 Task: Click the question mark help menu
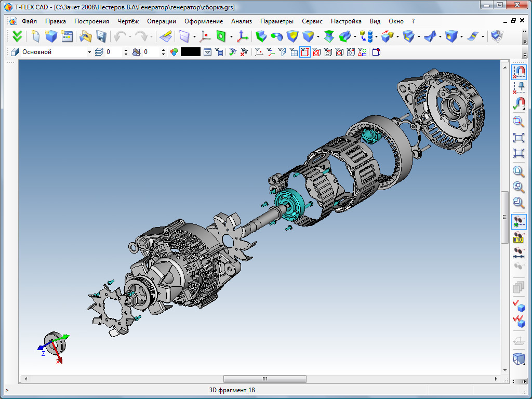tap(413, 21)
